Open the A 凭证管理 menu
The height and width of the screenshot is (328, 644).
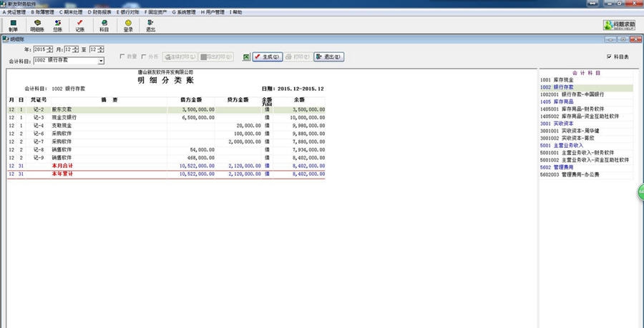(14, 12)
